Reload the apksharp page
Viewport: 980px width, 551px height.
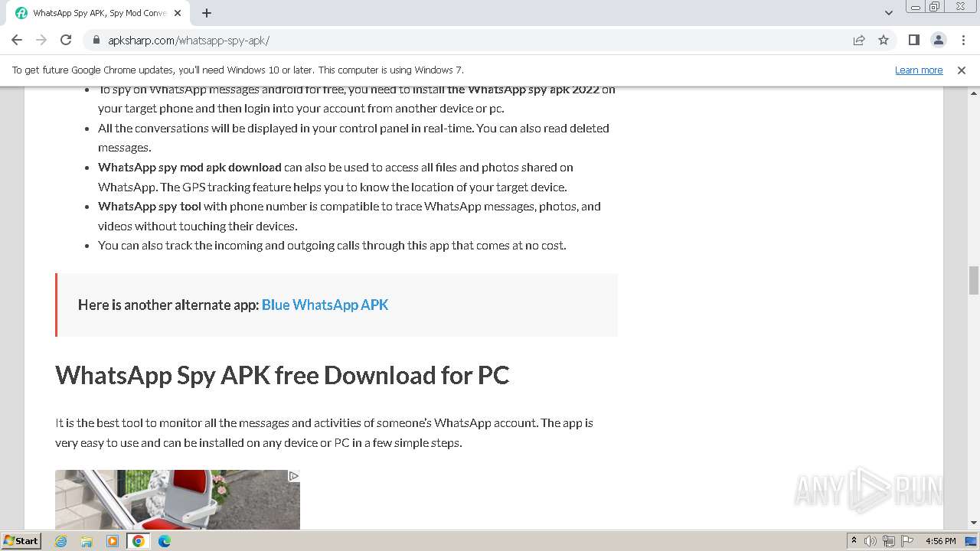[66, 40]
